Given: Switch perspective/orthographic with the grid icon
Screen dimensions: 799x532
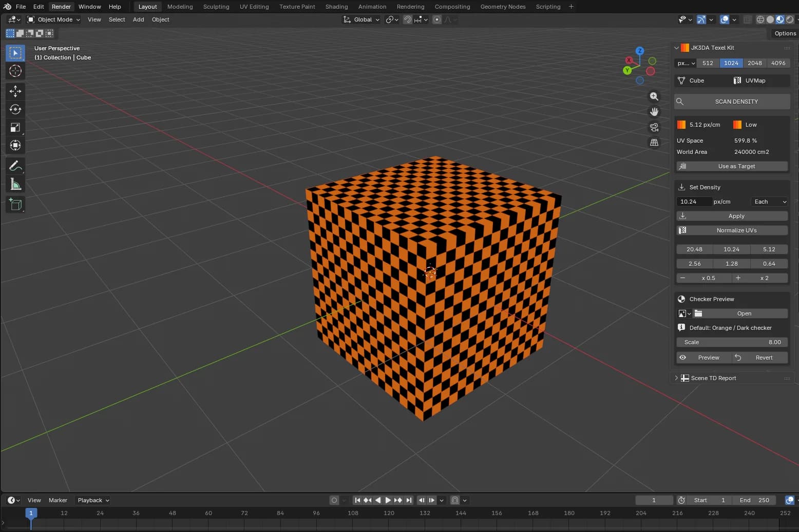Looking at the screenshot, I should click(x=654, y=143).
